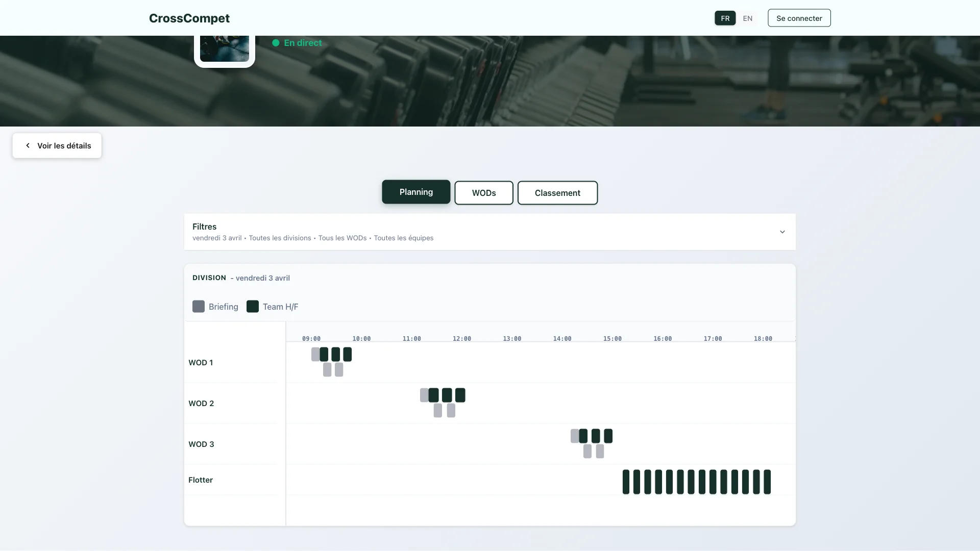Click the Team H/F legend color swatch
This screenshot has height=551, width=980.
pyautogui.click(x=253, y=307)
